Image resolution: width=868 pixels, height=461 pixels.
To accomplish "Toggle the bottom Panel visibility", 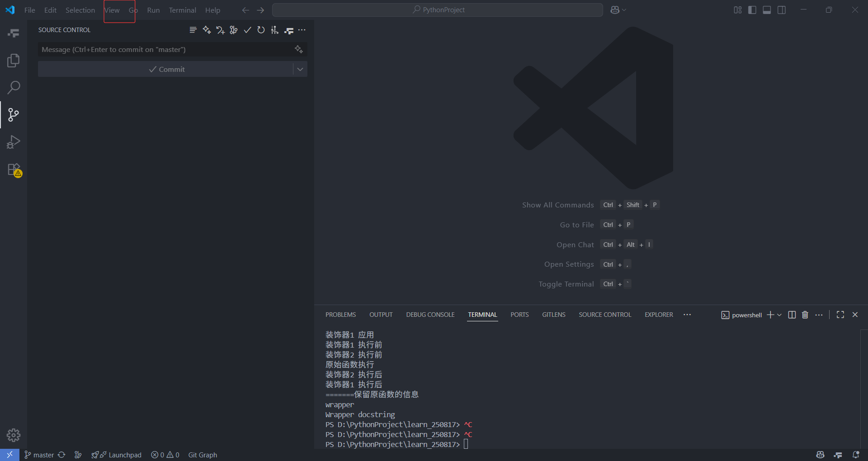I will (767, 10).
